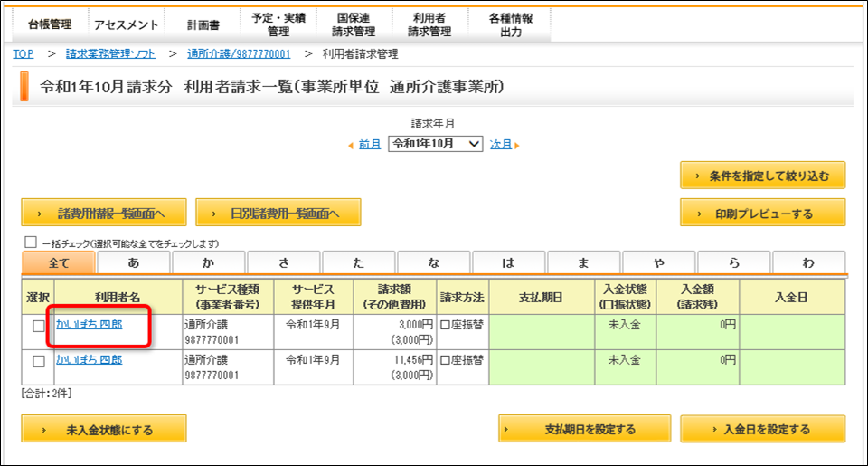
Task: Select the ら kana tab
Action: coord(733,262)
